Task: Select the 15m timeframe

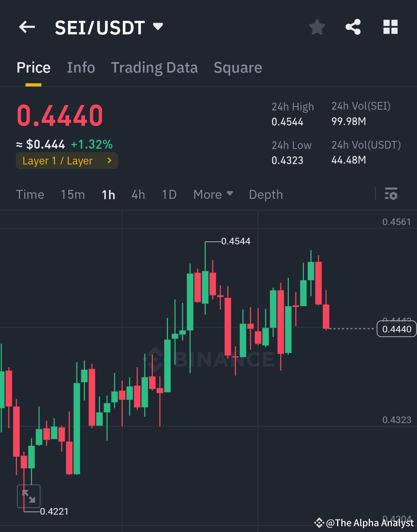Action: click(73, 194)
